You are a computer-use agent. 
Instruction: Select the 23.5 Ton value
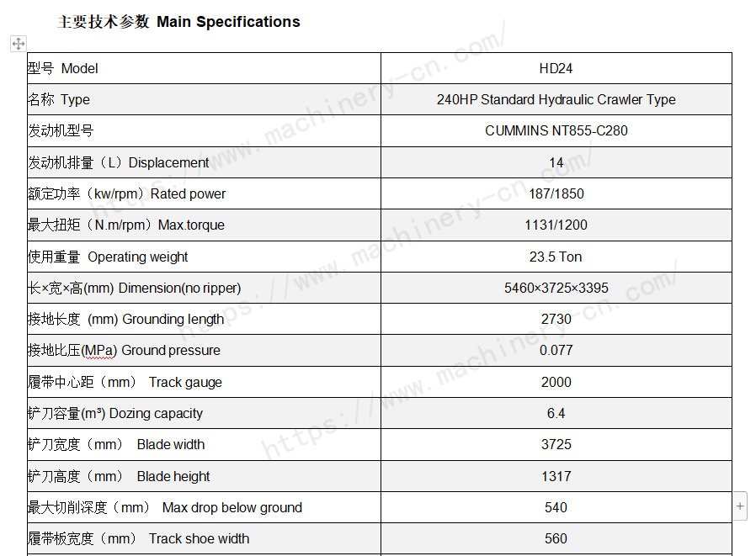tap(556, 257)
